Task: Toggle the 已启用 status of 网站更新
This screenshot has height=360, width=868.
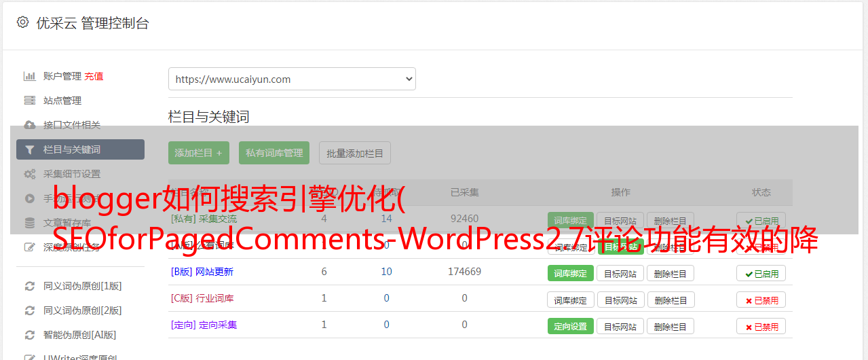Action: coord(761,273)
